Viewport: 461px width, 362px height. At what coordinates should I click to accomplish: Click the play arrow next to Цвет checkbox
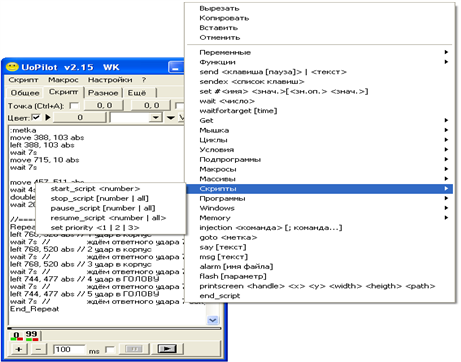click(48, 117)
